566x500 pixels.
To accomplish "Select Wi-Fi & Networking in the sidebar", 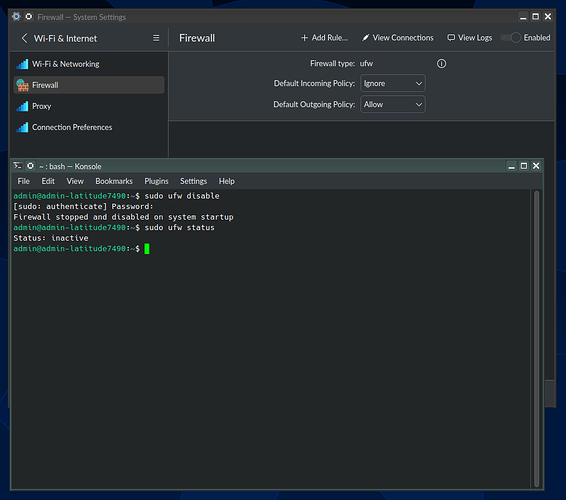I will coord(89,64).
